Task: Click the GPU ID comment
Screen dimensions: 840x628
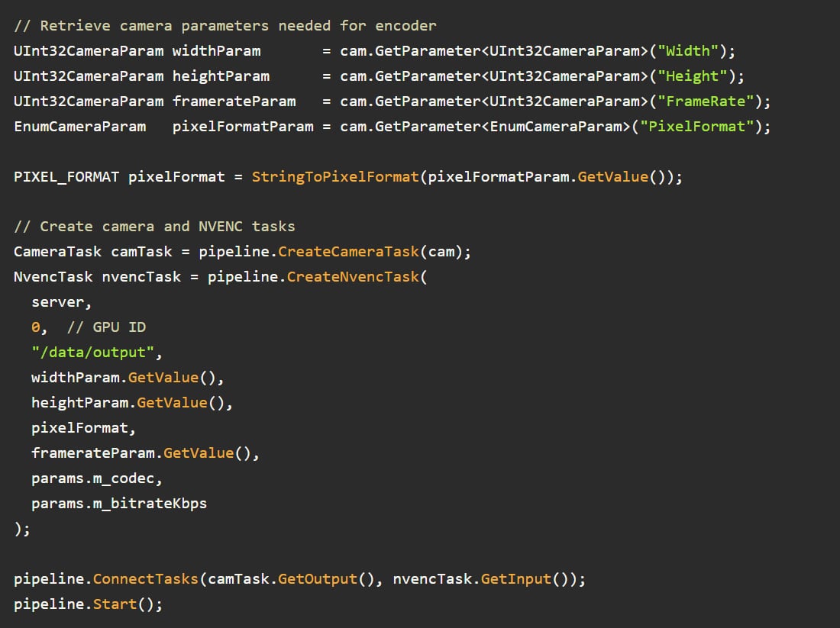Action: 106,327
